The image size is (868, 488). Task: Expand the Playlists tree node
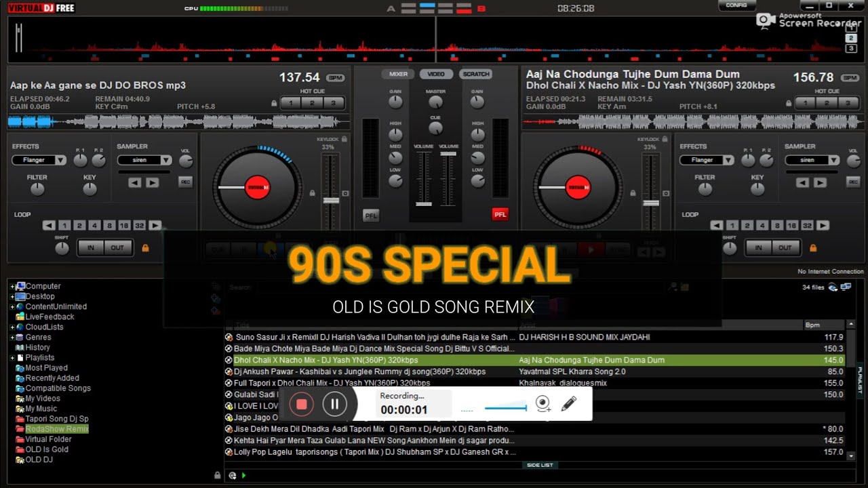[12, 358]
